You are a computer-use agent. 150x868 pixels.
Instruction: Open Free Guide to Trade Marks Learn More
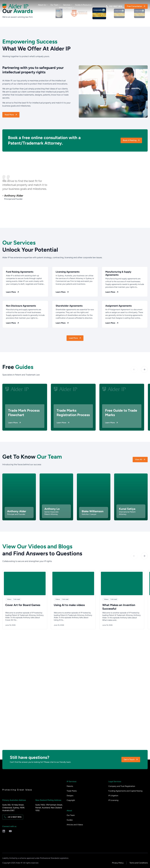tap(112, 423)
